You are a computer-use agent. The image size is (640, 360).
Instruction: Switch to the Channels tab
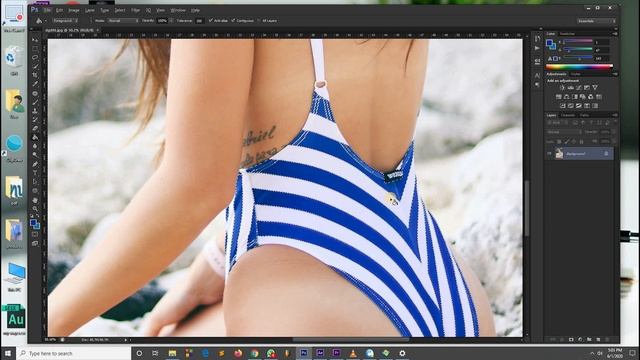point(568,116)
